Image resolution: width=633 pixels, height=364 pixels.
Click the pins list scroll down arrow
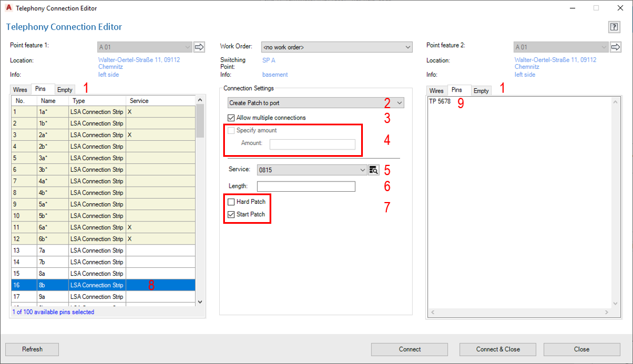tap(200, 302)
